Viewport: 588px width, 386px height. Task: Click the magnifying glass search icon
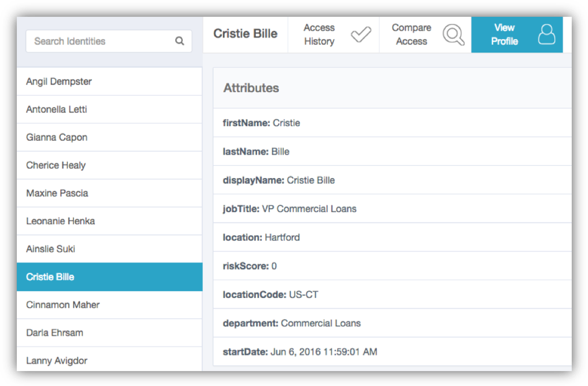pos(179,42)
